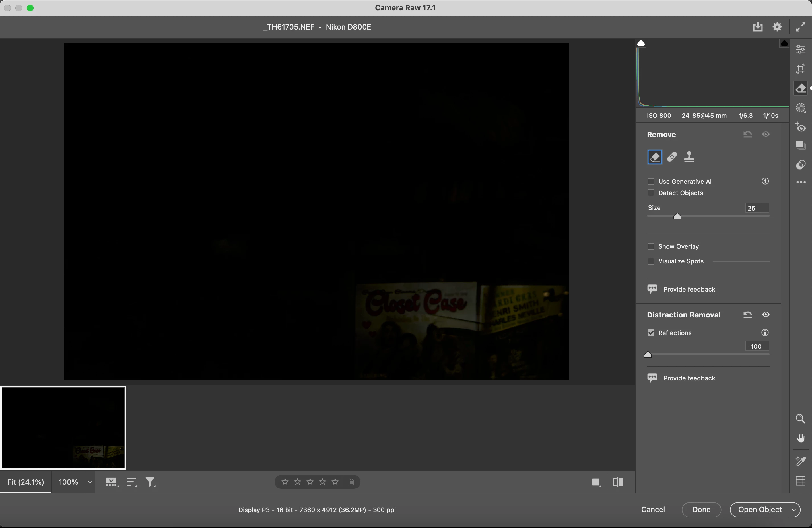Viewport: 812px width, 528px height.
Task: Select the Crop and rotate tool
Action: click(x=800, y=69)
